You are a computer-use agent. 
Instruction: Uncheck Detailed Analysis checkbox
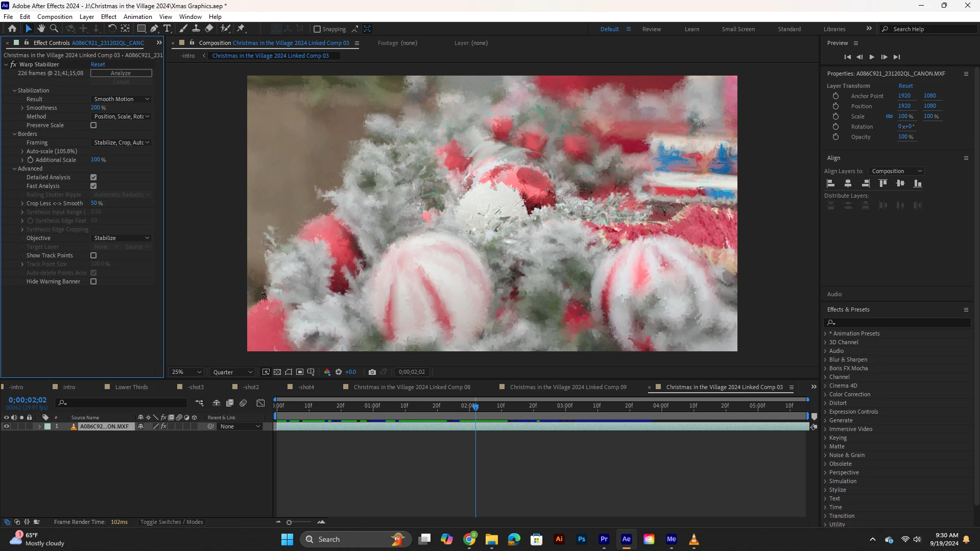tap(93, 177)
